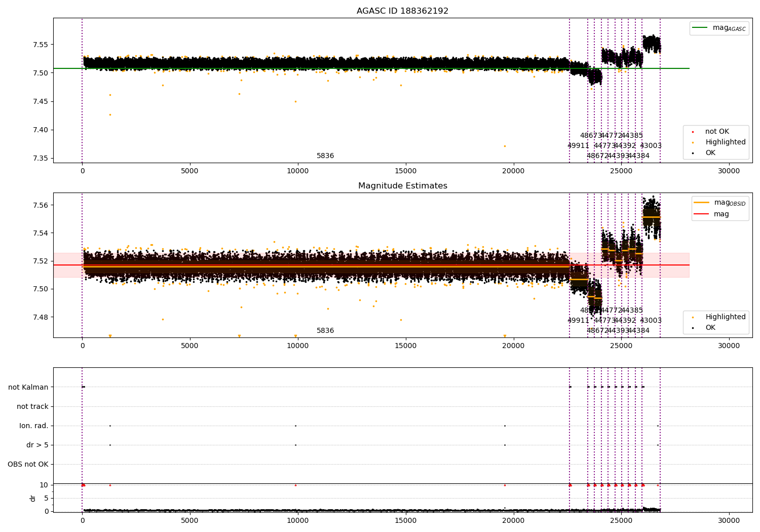Select the mag AGASC legend entry in top panel
The image size is (760, 532).
719,28
